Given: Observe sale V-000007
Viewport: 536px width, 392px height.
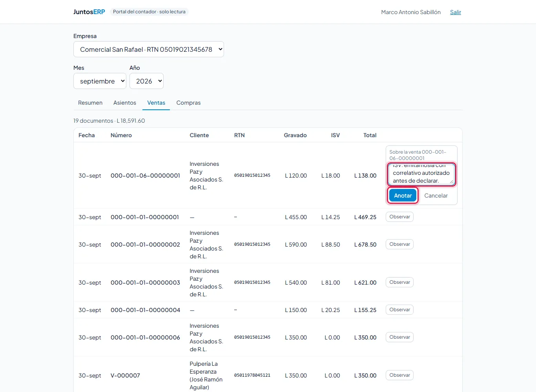Looking at the screenshot, I should pyautogui.click(x=399, y=375).
